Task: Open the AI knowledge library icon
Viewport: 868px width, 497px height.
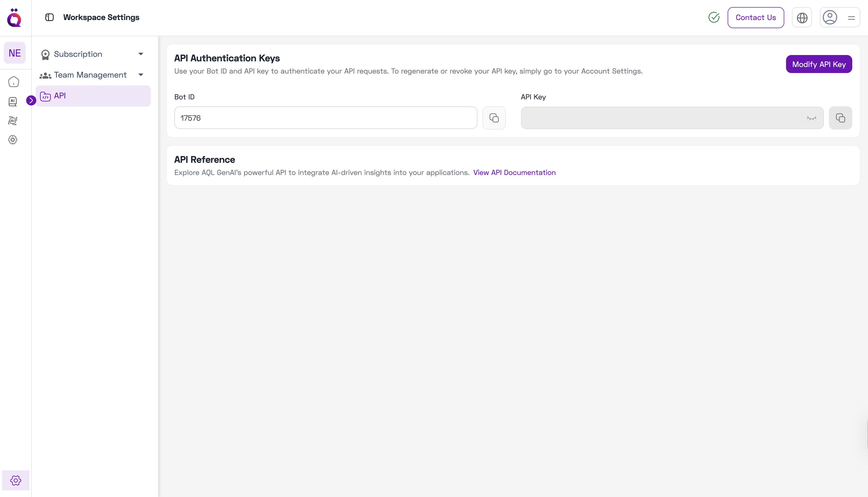Action: 13,101
